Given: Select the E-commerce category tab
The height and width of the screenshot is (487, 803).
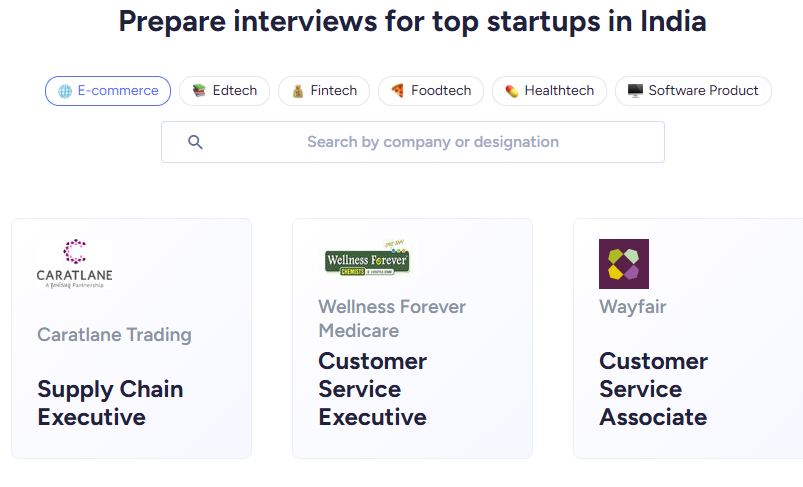Looking at the screenshot, I should click(x=108, y=91).
